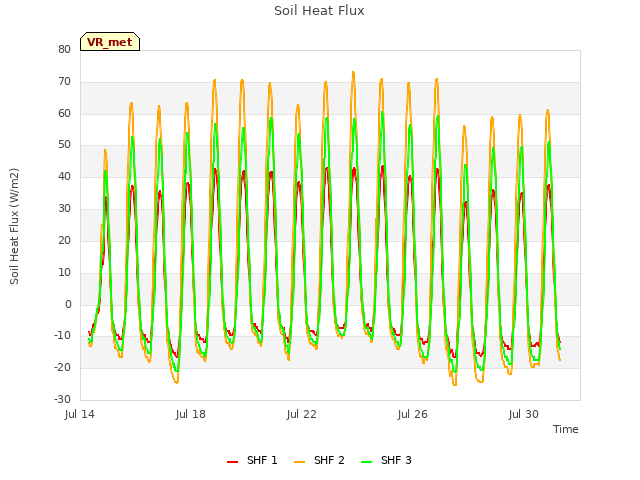Click the green SHF 3 legend swatch

pos(367,462)
